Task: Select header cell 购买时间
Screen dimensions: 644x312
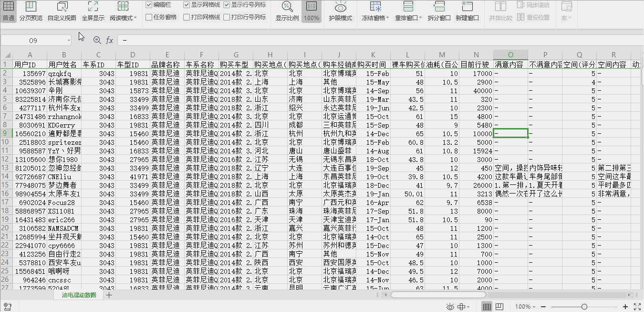Action: tap(373, 65)
